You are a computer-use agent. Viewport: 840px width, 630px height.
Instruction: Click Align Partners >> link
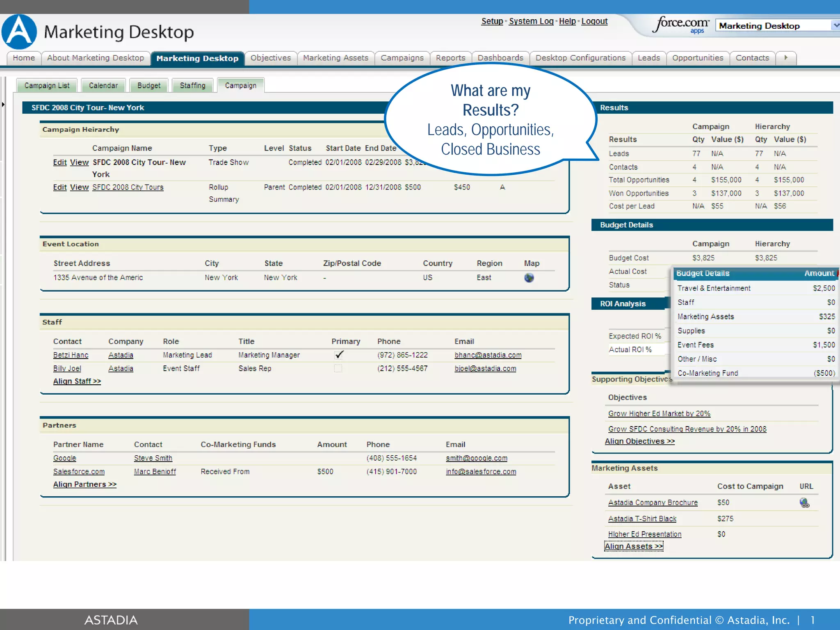click(85, 484)
